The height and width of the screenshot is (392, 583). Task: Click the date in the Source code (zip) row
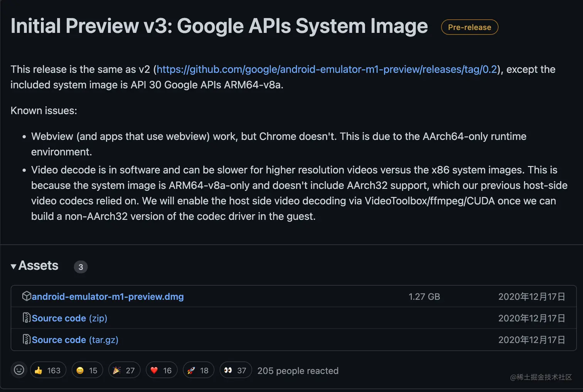[x=532, y=318]
